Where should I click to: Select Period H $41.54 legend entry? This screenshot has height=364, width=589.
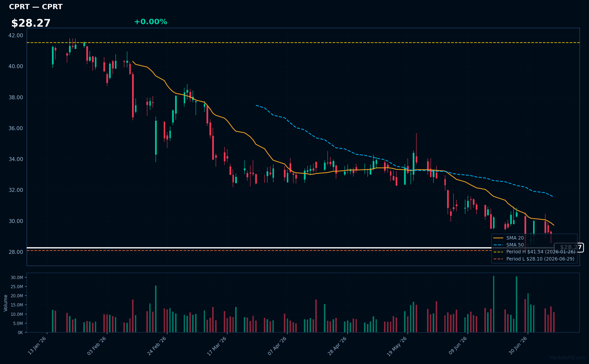(534, 252)
